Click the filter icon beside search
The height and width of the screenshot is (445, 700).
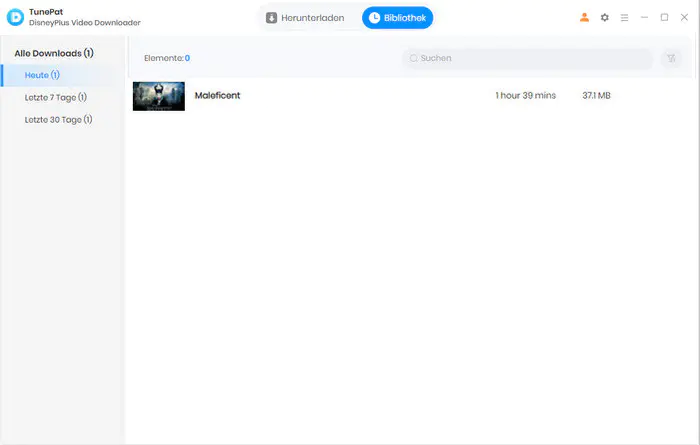point(671,58)
